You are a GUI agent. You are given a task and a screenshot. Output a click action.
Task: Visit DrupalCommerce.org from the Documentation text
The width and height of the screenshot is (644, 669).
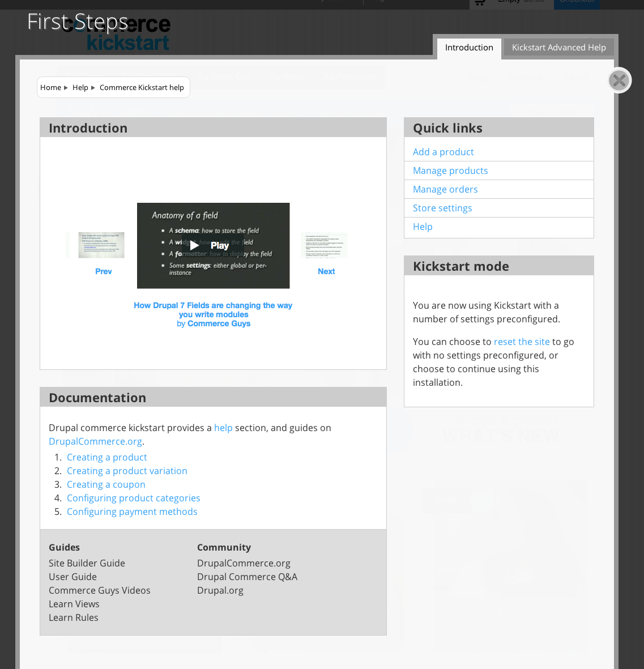pos(95,441)
